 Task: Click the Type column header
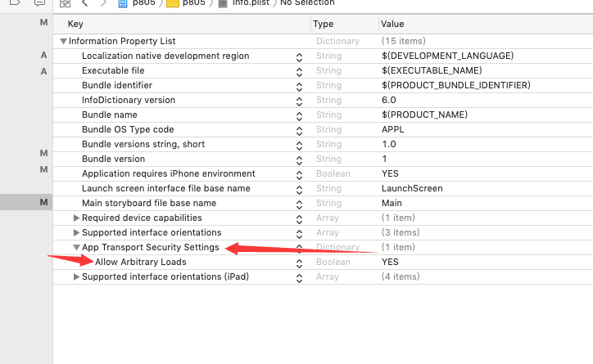coord(323,24)
